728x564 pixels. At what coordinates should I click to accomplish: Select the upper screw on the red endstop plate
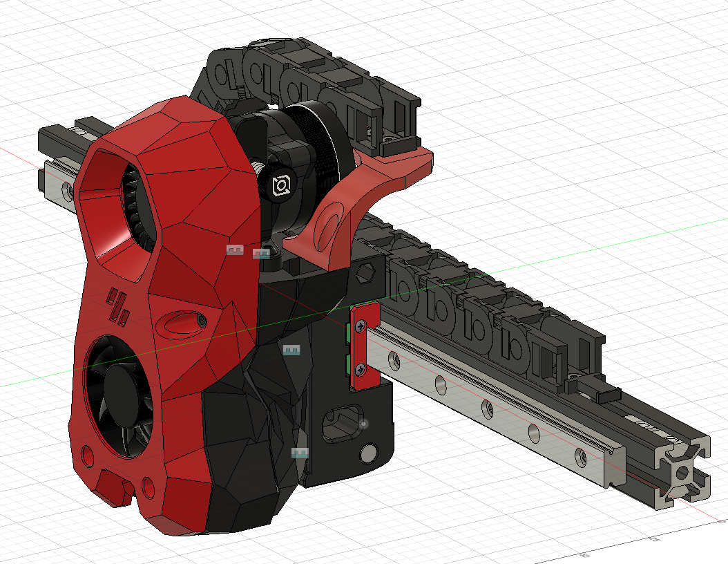coord(361,327)
